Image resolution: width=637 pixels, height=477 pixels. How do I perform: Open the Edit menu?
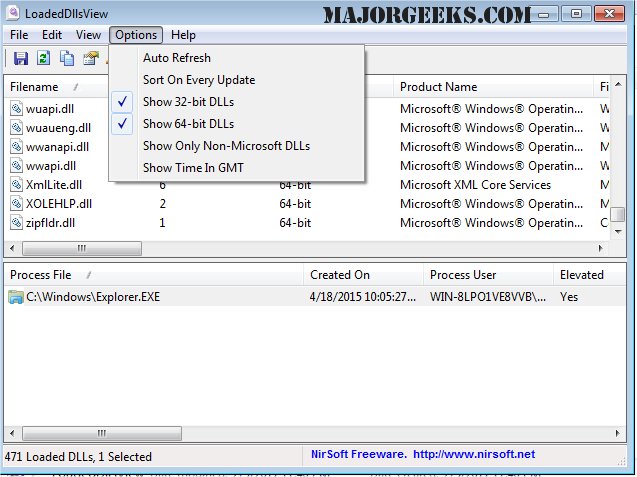(x=52, y=35)
